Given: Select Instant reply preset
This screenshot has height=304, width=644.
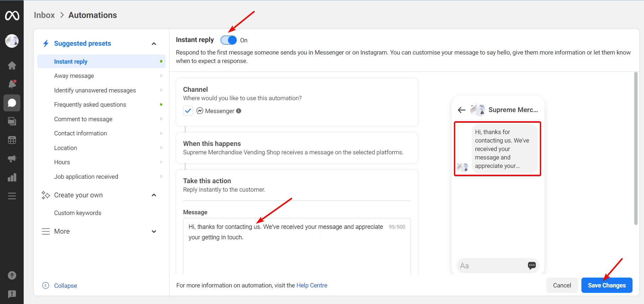Looking at the screenshot, I should click(101, 61).
